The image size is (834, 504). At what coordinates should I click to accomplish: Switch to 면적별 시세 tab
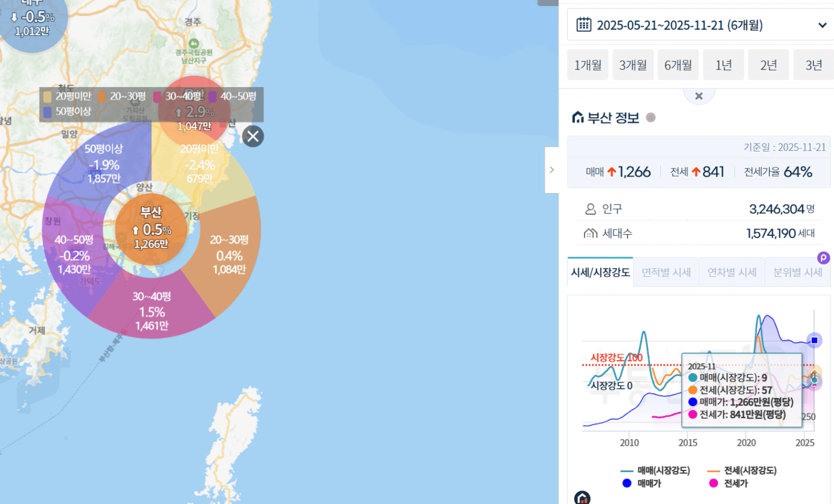click(x=666, y=272)
